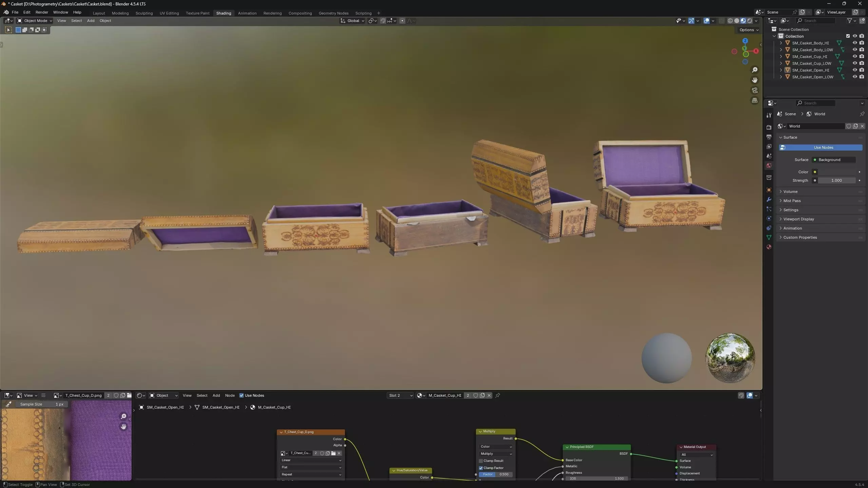Screen dimensions: 868x488
Task: Open the Render menu
Action: 42,12
